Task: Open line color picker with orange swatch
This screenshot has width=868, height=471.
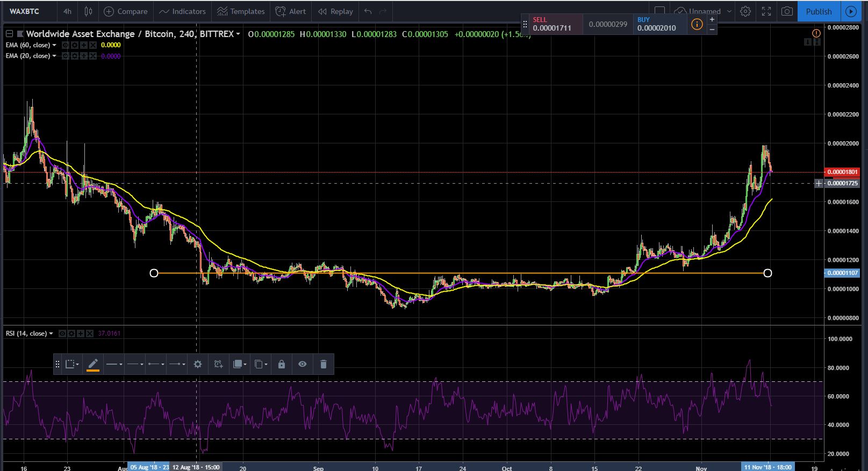Action: pyautogui.click(x=93, y=364)
